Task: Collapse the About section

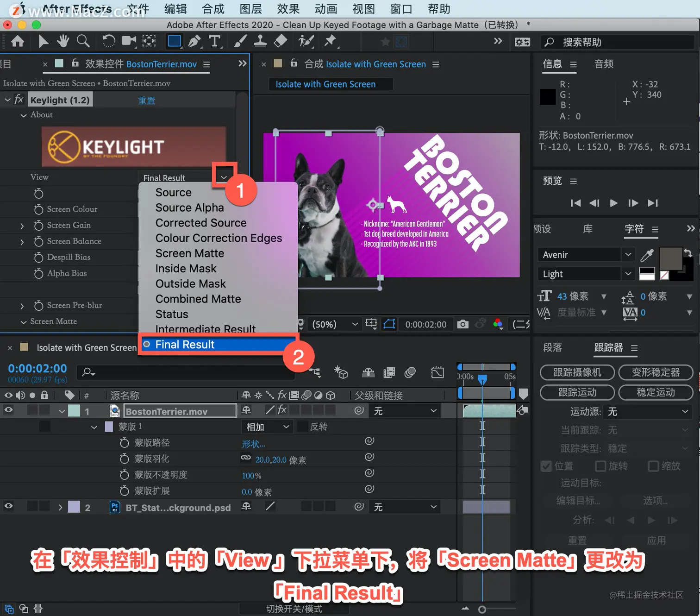Action: point(23,115)
